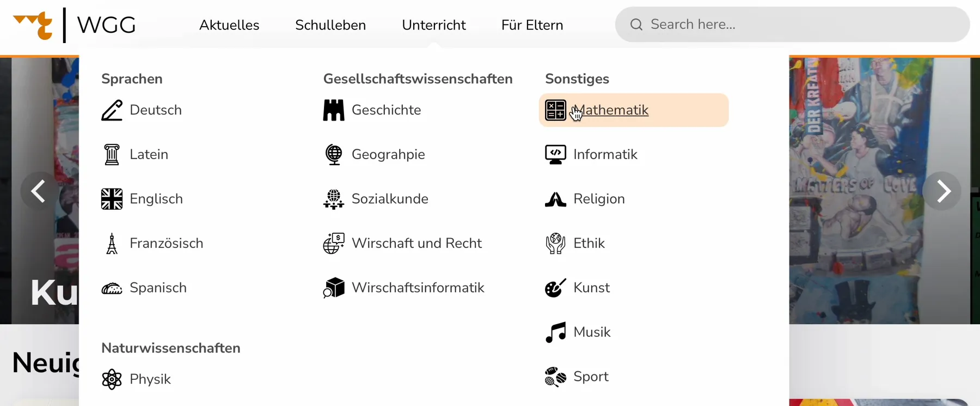Open the Schulleben menu

point(330,25)
